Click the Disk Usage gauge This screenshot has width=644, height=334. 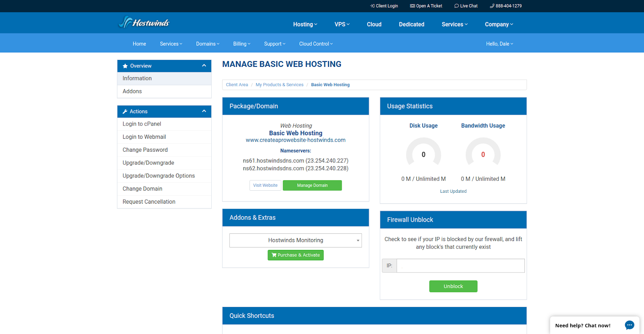(x=423, y=152)
